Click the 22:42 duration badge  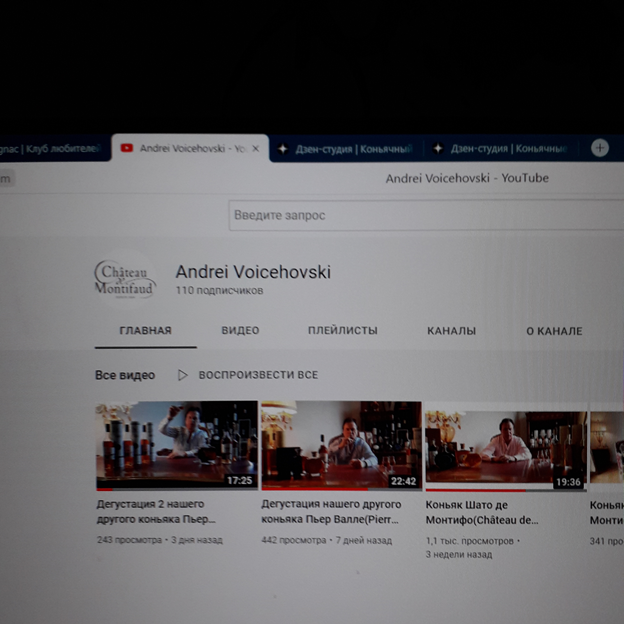coord(404,481)
